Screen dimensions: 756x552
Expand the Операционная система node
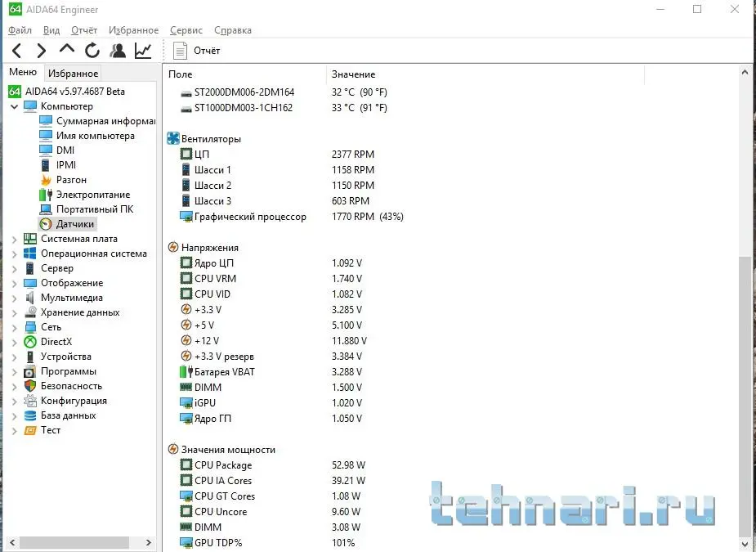tap(14, 254)
